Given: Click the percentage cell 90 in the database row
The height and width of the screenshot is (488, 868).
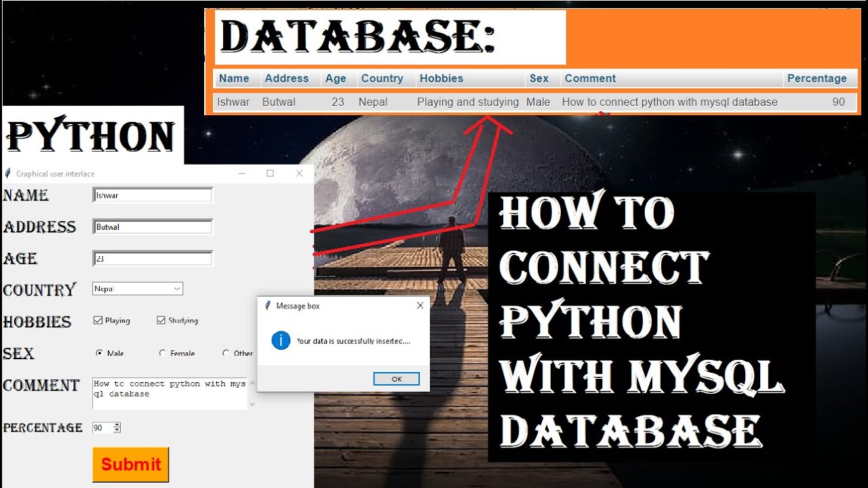Looking at the screenshot, I should click(x=839, y=102).
